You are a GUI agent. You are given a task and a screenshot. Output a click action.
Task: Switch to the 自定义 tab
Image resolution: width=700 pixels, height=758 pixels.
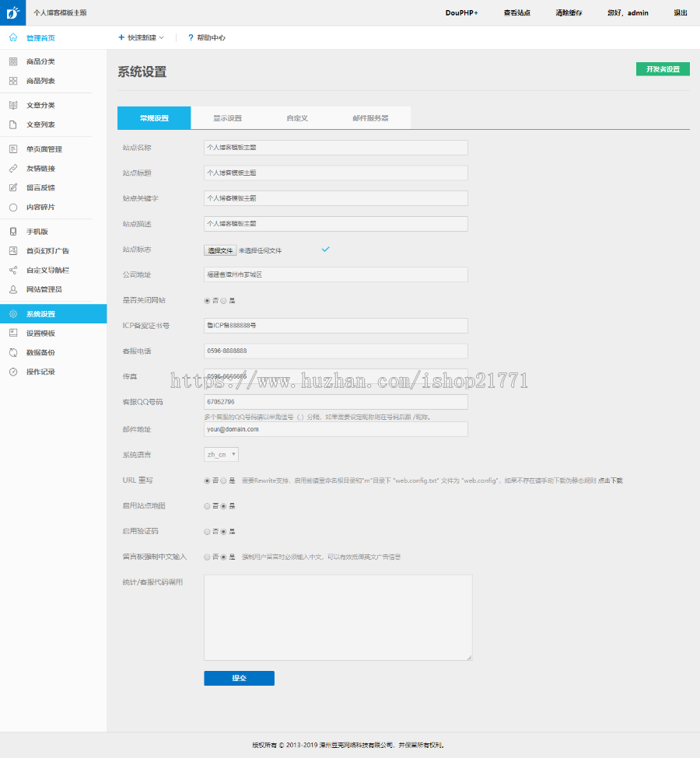297,118
